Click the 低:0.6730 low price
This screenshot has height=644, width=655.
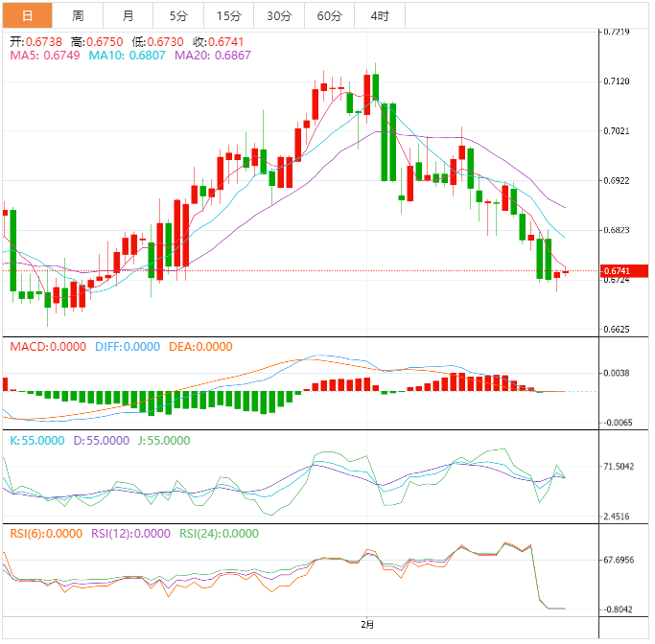(x=157, y=42)
